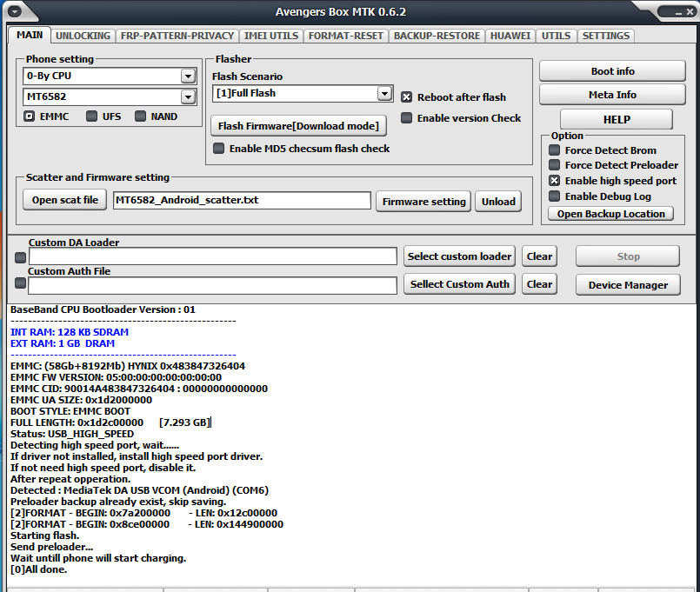
Task: Select the EMMC storage option
Action: pyautogui.click(x=30, y=116)
